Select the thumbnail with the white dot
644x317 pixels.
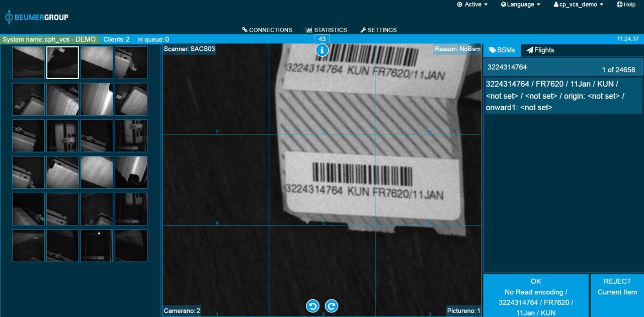pyautogui.click(x=97, y=246)
